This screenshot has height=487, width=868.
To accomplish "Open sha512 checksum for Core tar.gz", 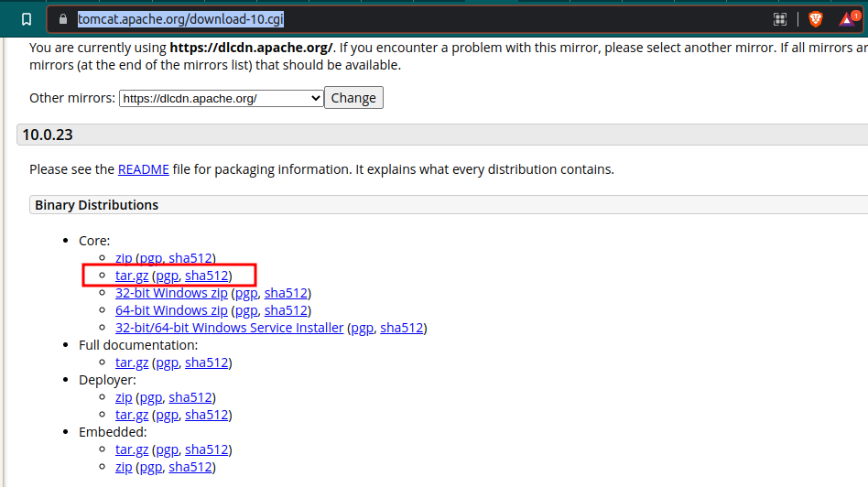I will click(207, 276).
